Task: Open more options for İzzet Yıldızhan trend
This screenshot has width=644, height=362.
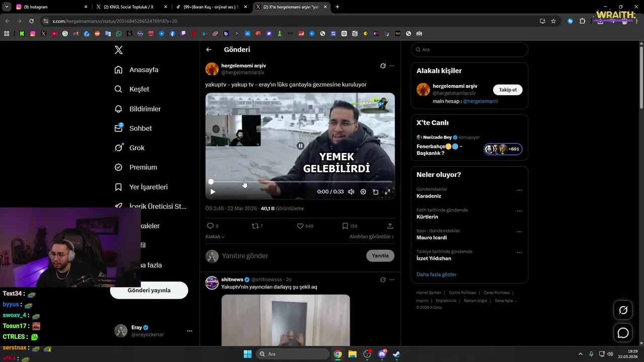Action: [x=519, y=252]
